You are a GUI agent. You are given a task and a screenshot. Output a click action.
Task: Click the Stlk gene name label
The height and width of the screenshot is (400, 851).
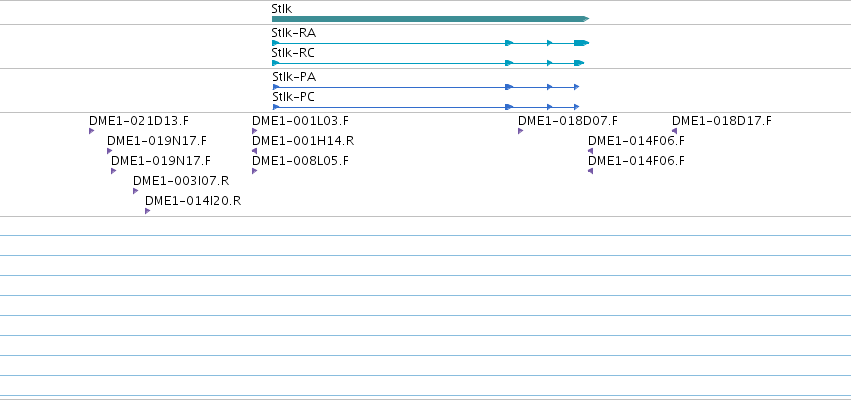(x=281, y=9)
